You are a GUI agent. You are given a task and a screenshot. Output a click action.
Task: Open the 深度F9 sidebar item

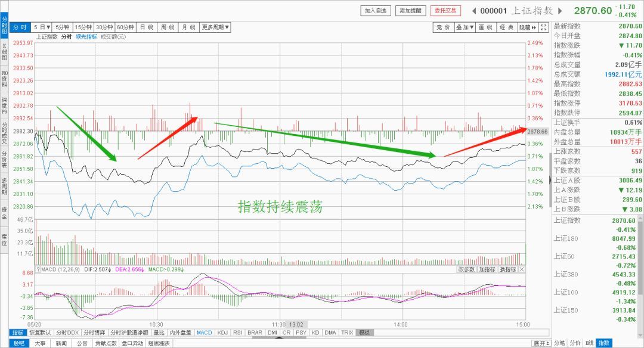tap(4, 105)
